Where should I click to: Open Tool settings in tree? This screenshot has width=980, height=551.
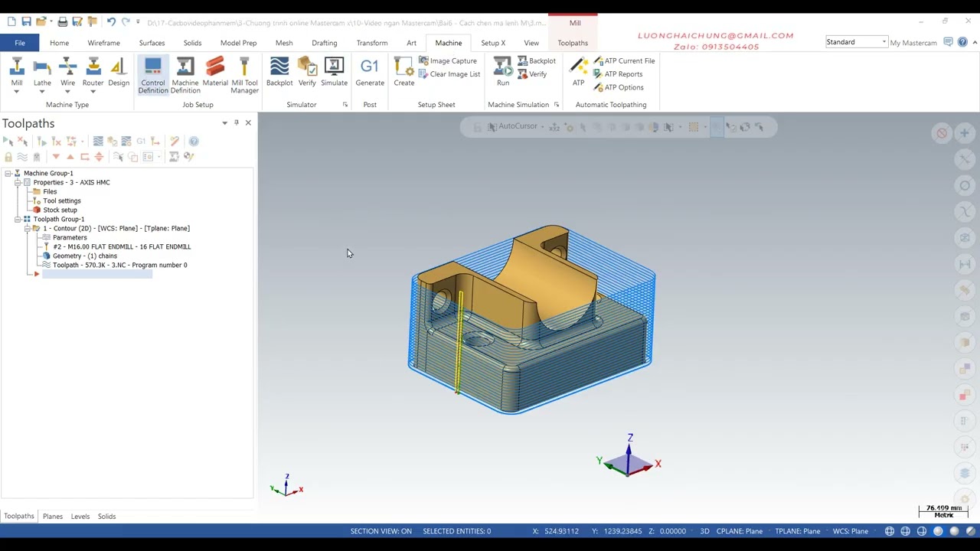point(61,201)
